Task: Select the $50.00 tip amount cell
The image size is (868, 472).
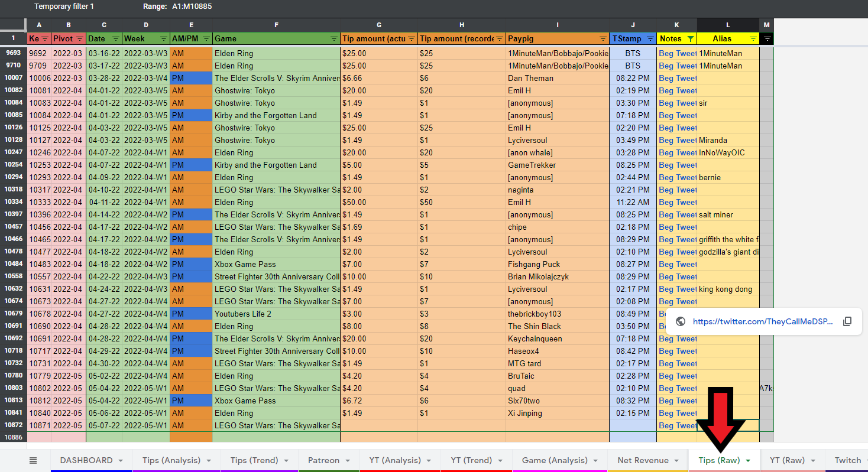Action: pyautogui.click(x=379, y=202)
